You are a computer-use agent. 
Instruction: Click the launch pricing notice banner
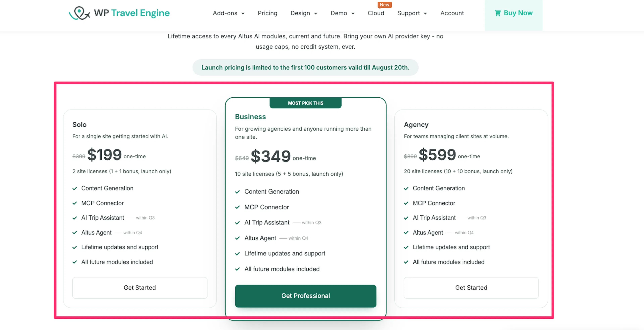coord(305,67)
